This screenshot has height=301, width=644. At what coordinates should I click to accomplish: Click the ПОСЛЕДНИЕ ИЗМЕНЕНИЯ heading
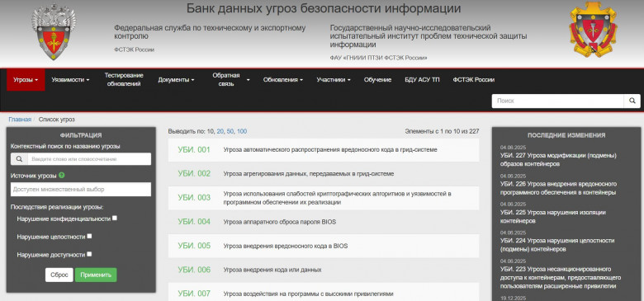point(566,135)
